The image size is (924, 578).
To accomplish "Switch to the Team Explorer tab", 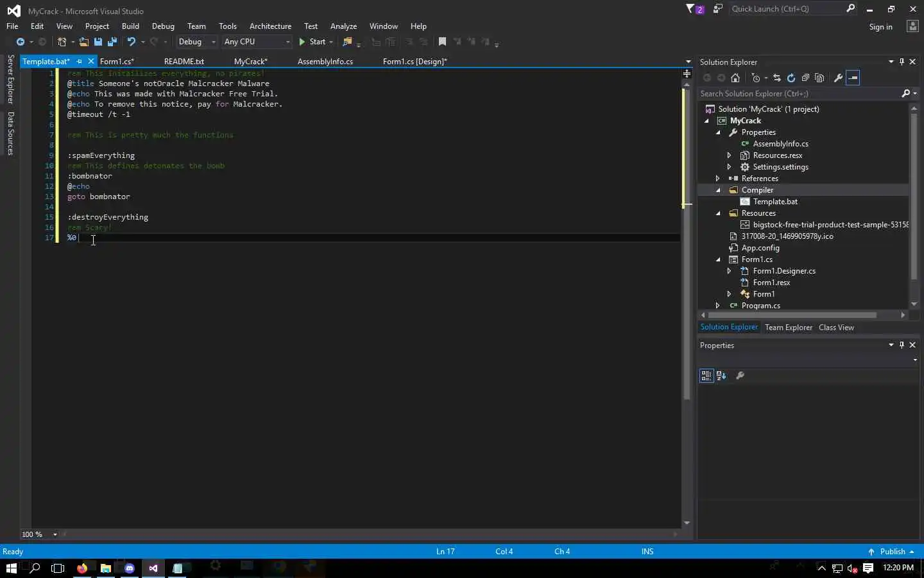I will [x=789, y=328].
